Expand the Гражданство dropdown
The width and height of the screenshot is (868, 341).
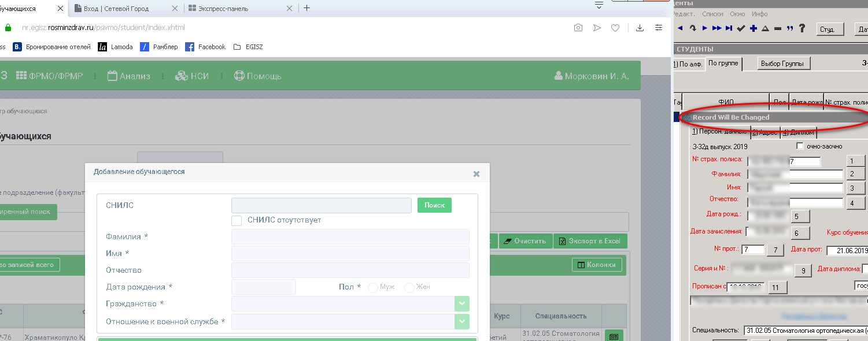[x=461, y=304]
